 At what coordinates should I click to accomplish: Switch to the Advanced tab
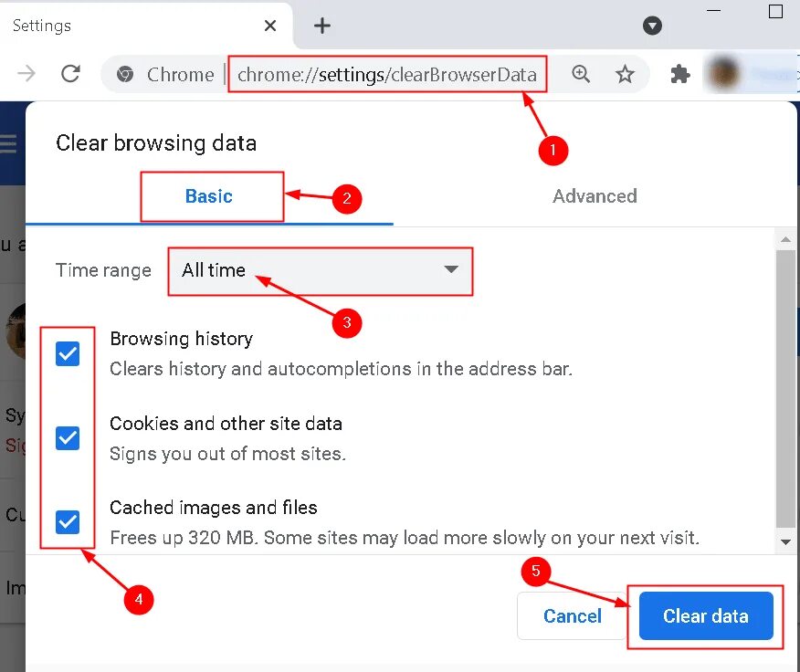[x=595, y=196]
